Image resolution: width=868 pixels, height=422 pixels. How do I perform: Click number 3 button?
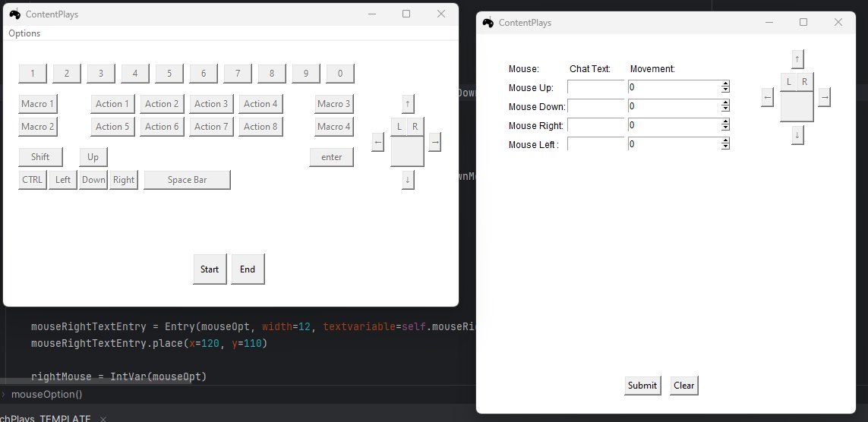pos(101,74)
